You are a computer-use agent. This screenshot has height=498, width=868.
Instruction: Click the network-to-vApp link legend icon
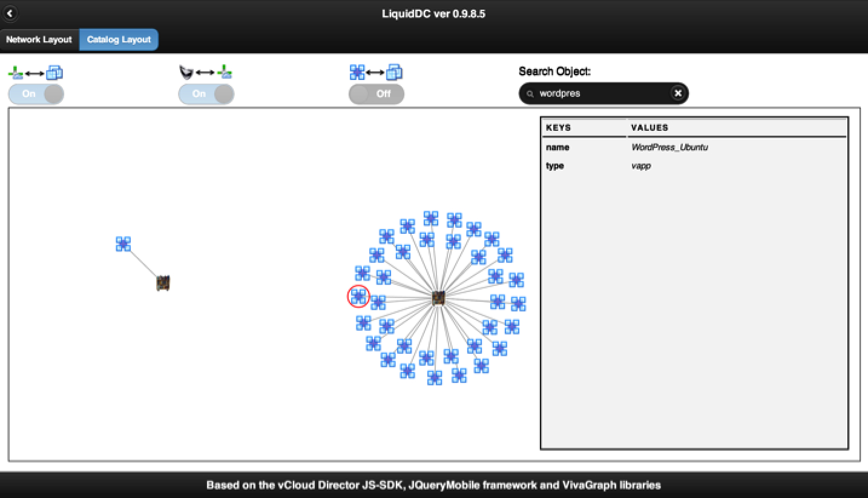(36, 73)
